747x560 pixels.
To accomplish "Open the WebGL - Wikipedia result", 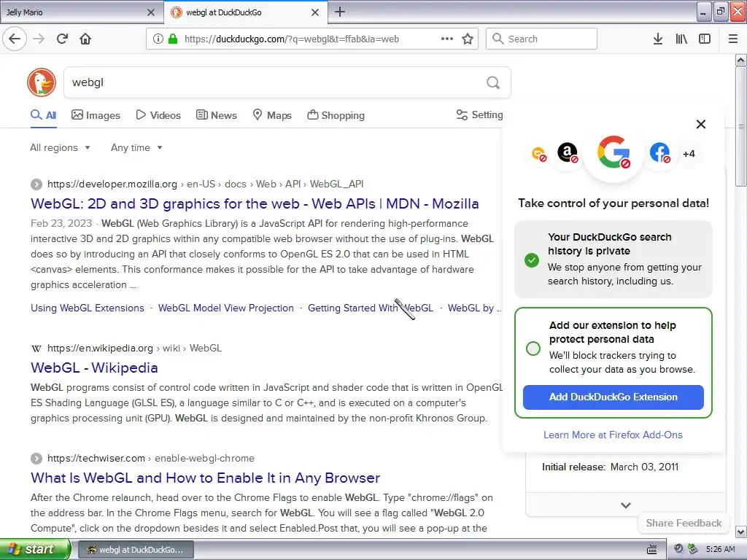I will (94, 367).
